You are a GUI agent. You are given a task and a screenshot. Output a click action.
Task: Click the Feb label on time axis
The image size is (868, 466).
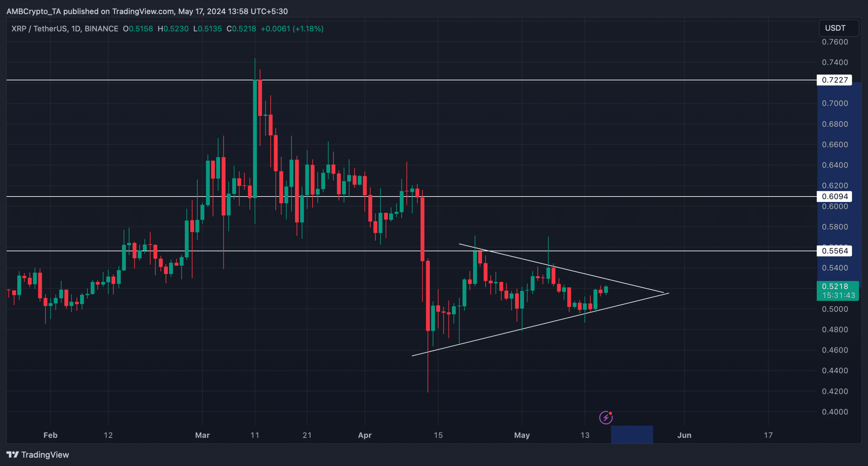click(x=51, y=435)
